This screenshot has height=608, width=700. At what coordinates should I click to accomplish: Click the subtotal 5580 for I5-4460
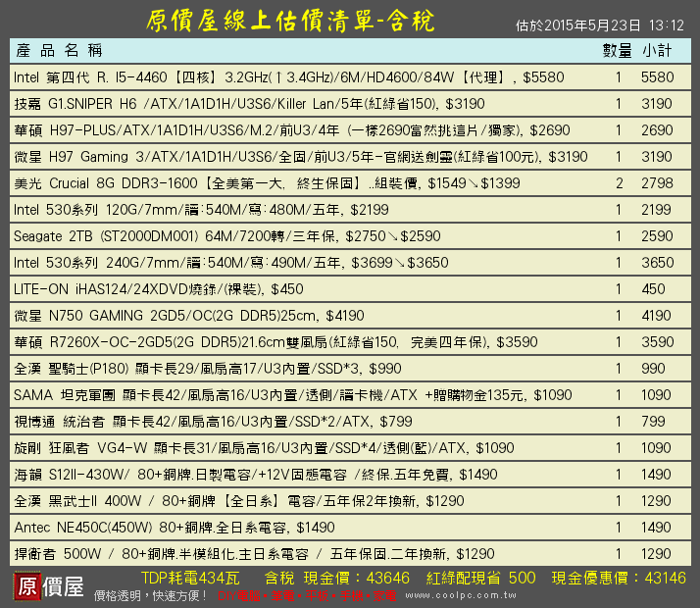click(657, 77)
